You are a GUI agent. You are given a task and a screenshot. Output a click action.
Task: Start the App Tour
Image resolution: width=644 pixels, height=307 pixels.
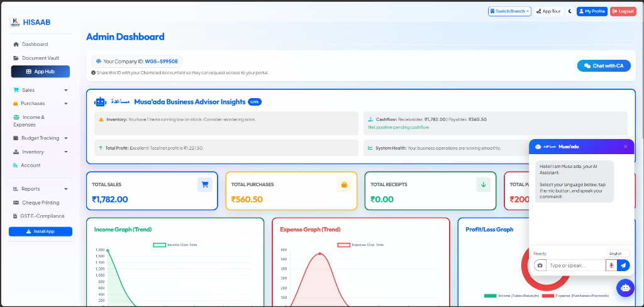coord(548,11)
